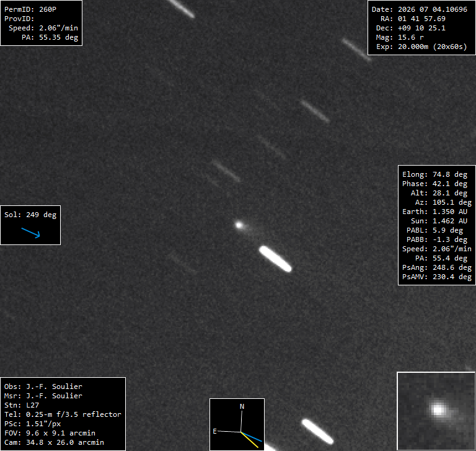Click 'Alt: 28.1 deg' text

pos(439,193)
